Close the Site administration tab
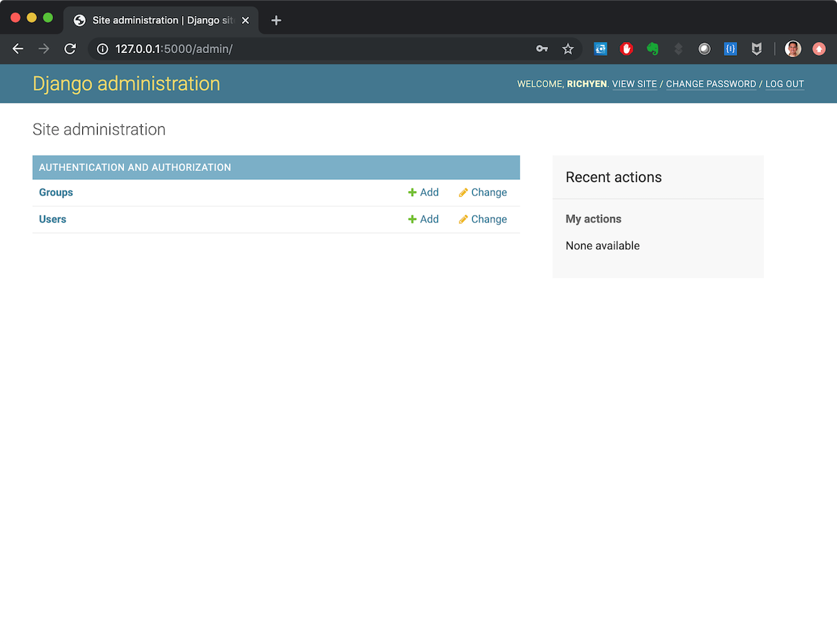Screen dimensions: 837x644 pos(246,20)
